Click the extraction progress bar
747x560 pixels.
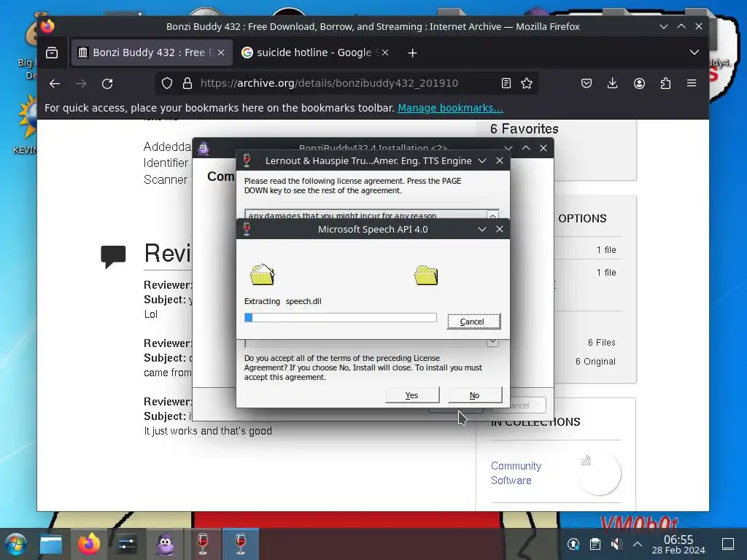coord(340,318)
